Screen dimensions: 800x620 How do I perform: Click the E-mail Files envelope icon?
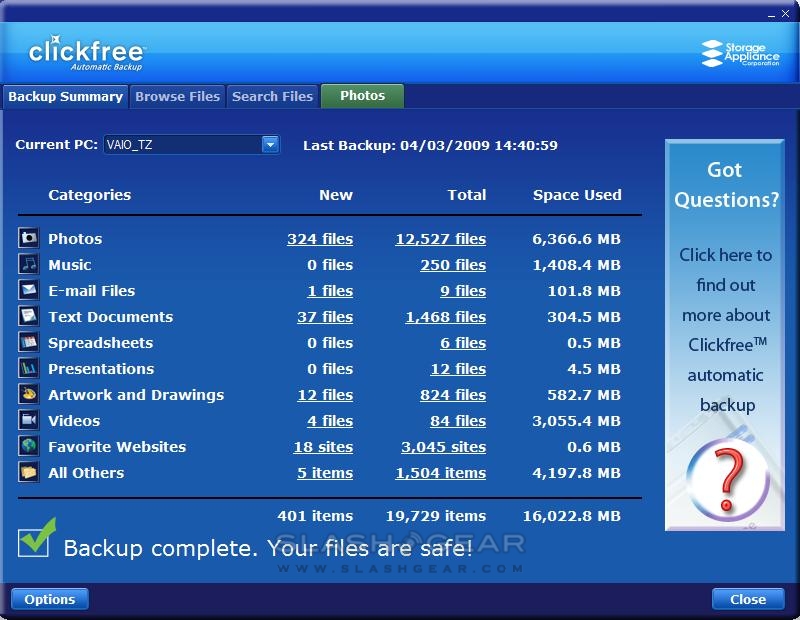pyautogui.click(x=28, y=290)
